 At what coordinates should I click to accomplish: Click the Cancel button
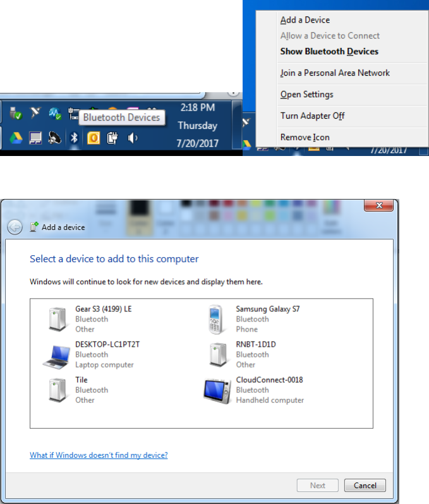(x=365, y=485)
